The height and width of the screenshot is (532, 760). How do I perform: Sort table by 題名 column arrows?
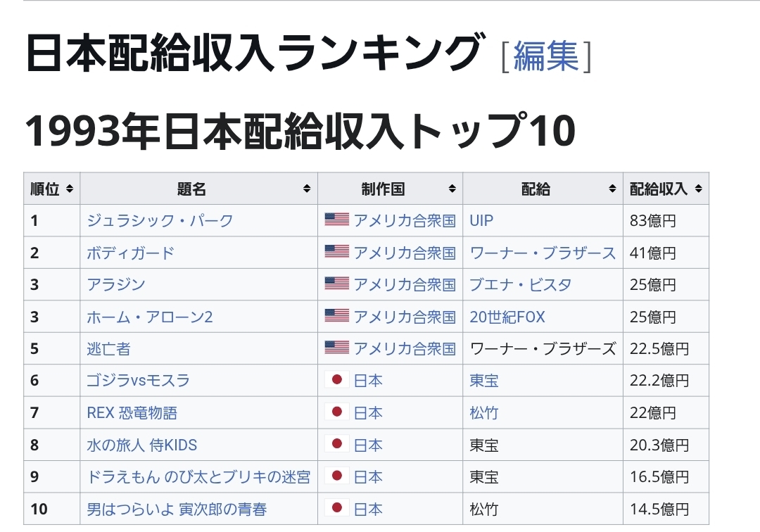click(x=307, y=189)
